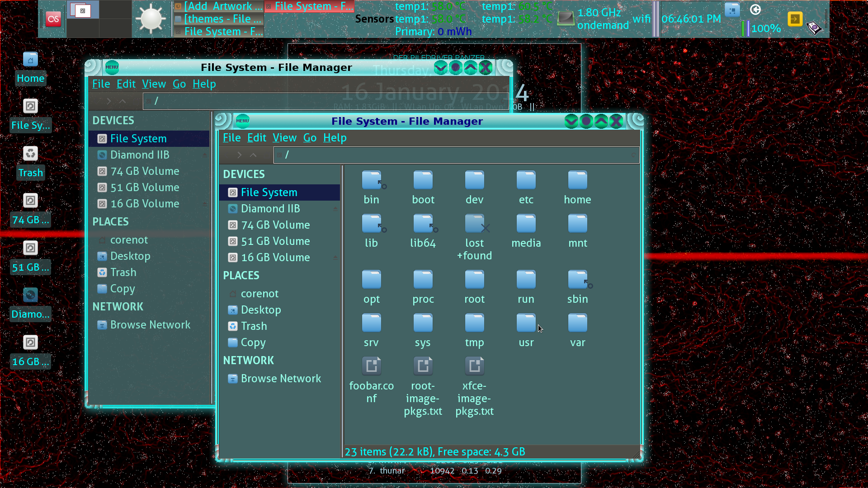Go forward in front file manager
868x488 pixels.
(x=240, y=155)
